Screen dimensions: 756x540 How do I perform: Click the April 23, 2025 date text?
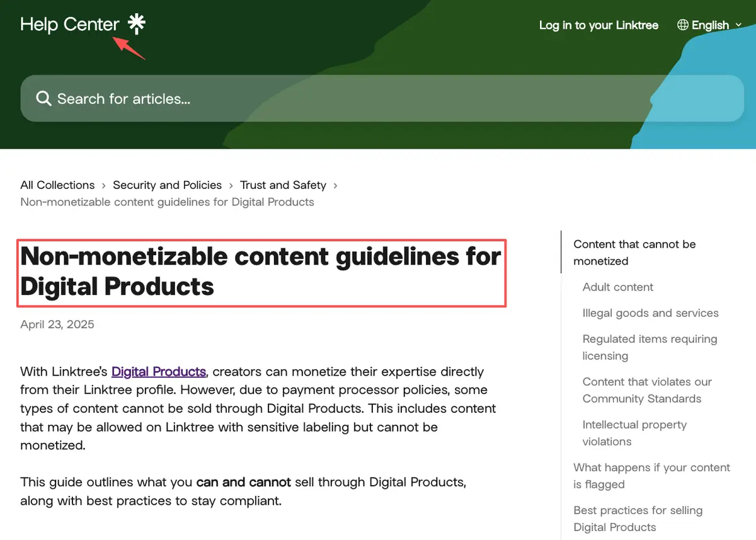[x=57, y=325]
